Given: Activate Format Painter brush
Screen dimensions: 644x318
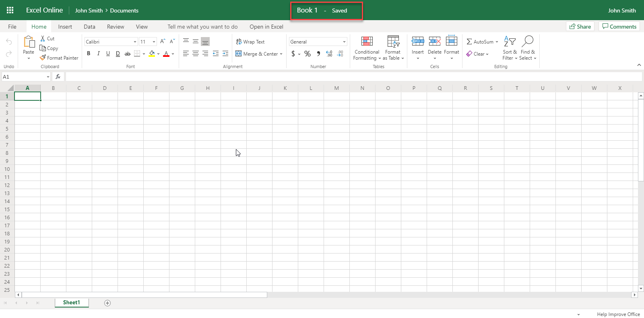Looking at the screenshot, I should (x=43, y=58).
